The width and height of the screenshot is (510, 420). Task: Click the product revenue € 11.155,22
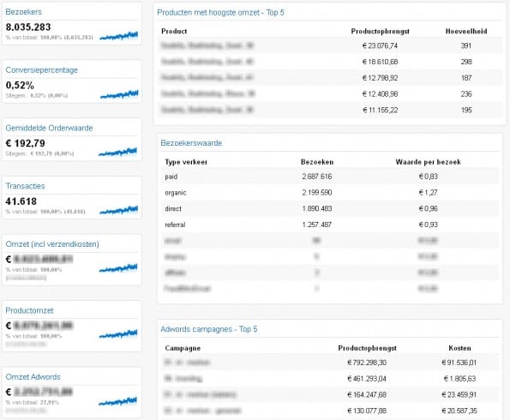point(380,110)
